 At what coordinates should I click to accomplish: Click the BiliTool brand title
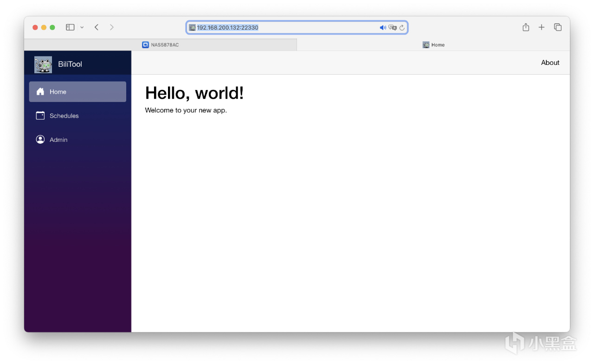(70, 64)
